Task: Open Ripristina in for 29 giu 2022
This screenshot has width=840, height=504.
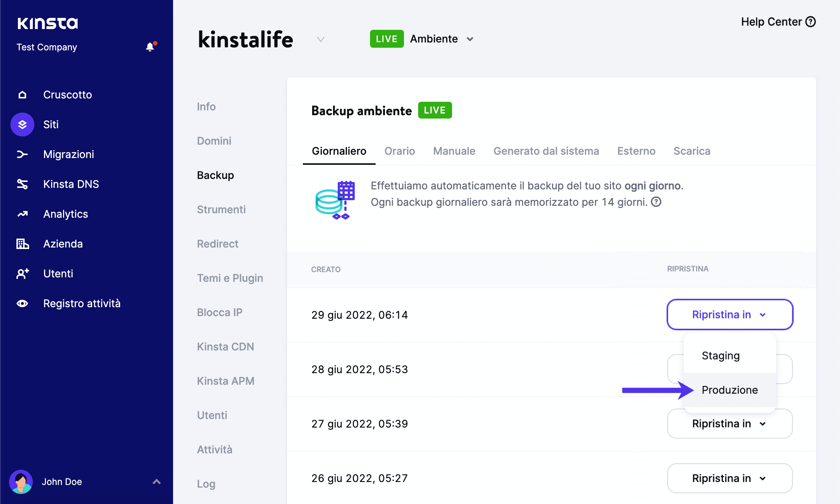Action: coord(730,315)
